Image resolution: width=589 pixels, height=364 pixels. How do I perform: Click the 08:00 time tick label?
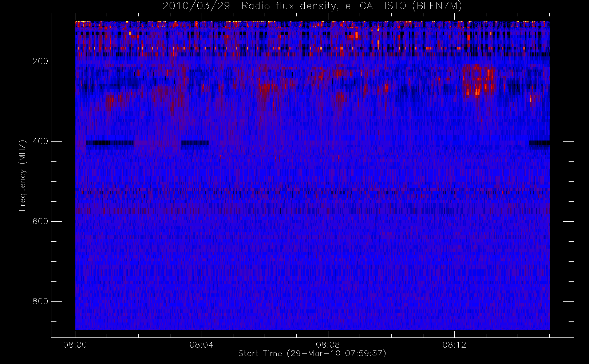75,345
